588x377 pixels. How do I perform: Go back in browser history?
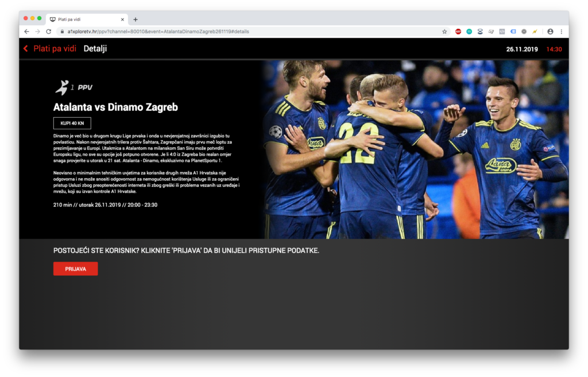pos(26,32)
